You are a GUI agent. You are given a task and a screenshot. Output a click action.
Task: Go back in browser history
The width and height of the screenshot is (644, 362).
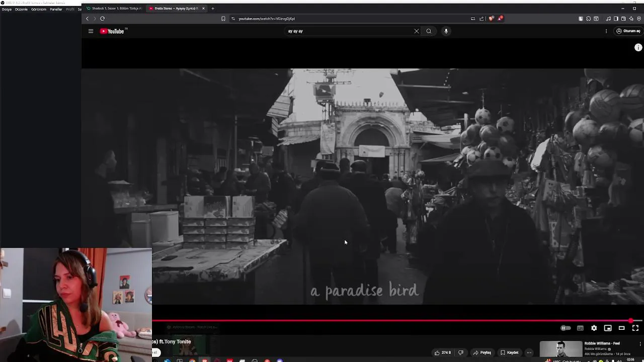(87, 19)
